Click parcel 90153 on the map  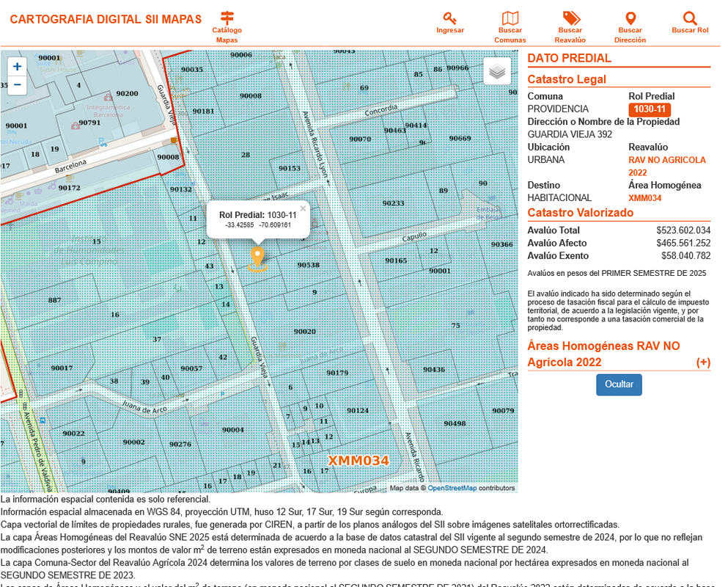coord(290,168)
